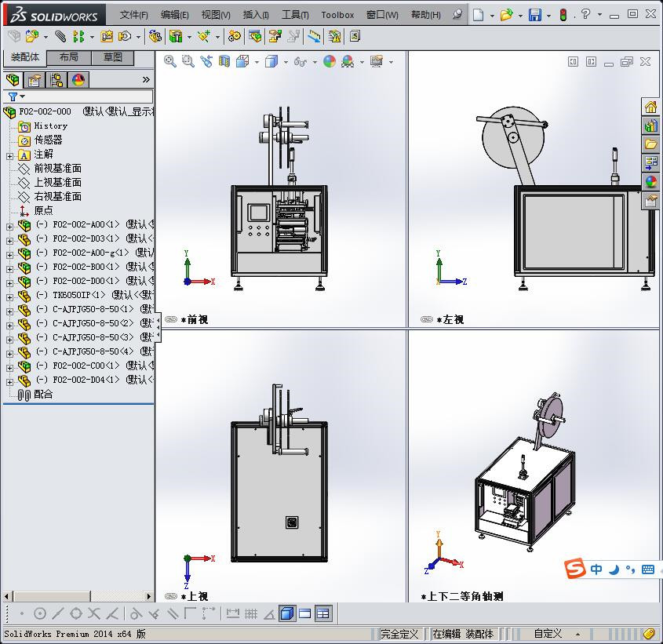663x644 pixels.
Task: Click the Zoom to Area icon
Action: tap(188, 62)
